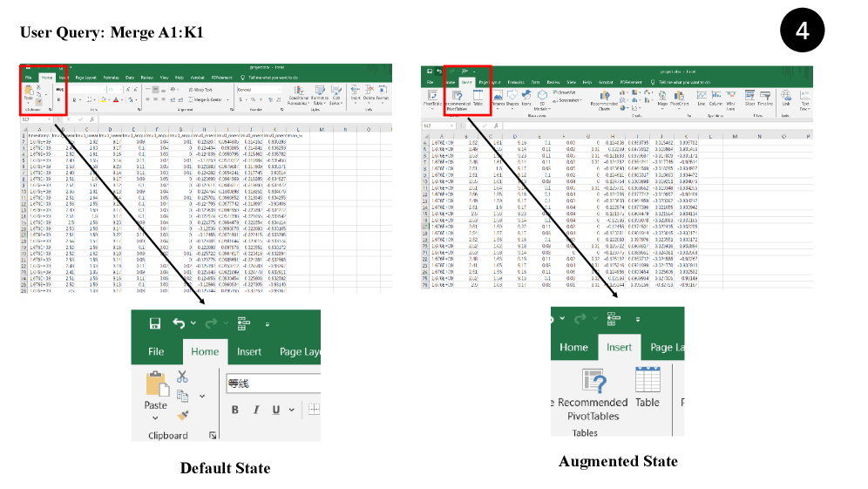Click PivotTable button in right Excel screenshot
868x489 pixels.
point(432,98)
